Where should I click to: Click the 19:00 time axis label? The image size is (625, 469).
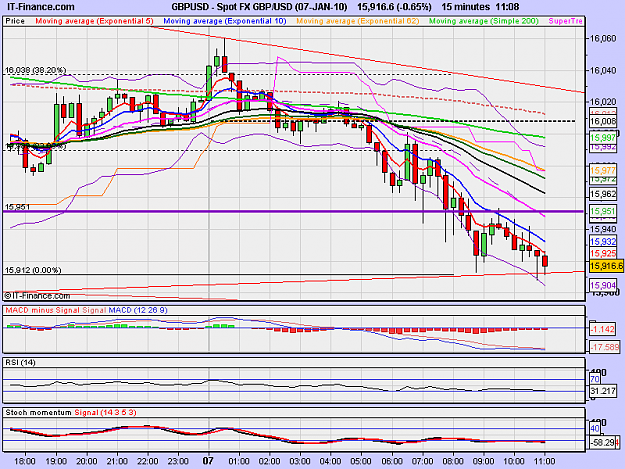[x=56, y=461]
